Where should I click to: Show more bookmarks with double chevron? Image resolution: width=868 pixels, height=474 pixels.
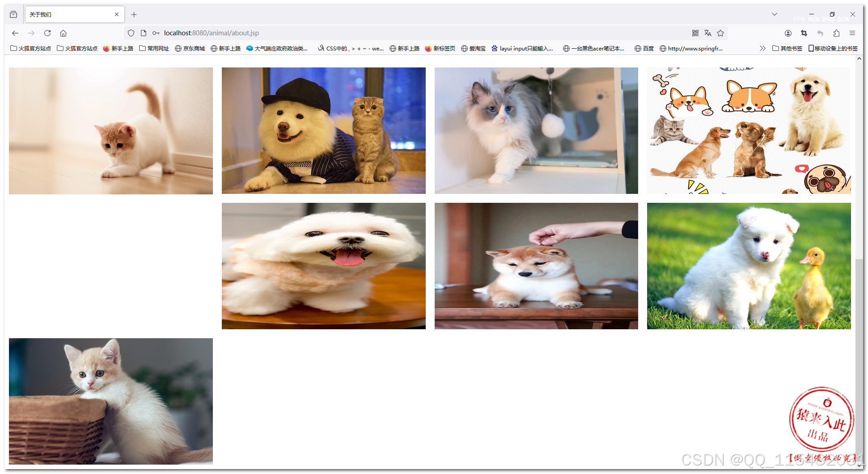(x=762, y=48)
